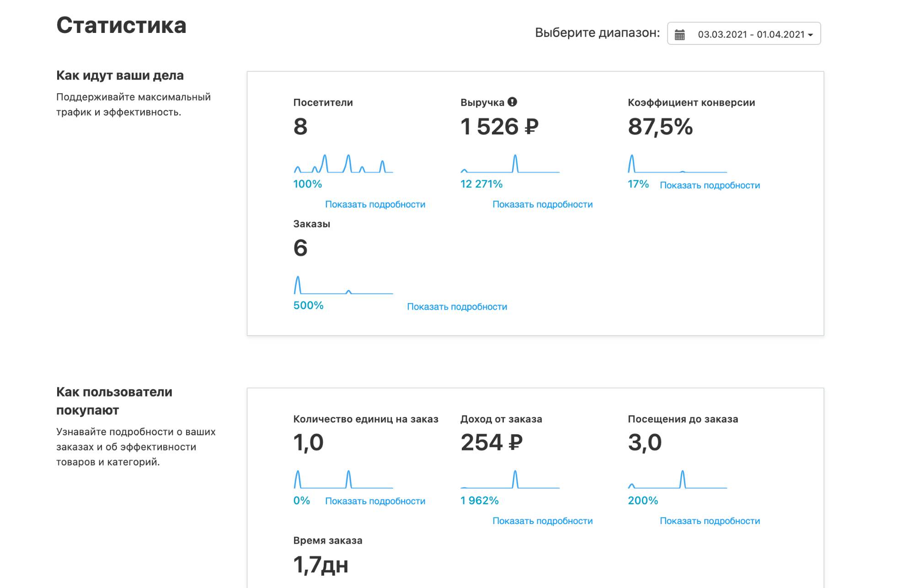
Task: Click the Доход от заказа label
Action: tap(501, 419)
